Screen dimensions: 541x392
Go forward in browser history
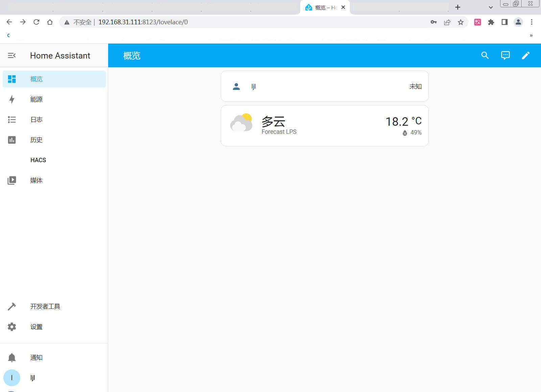point(23,22)
